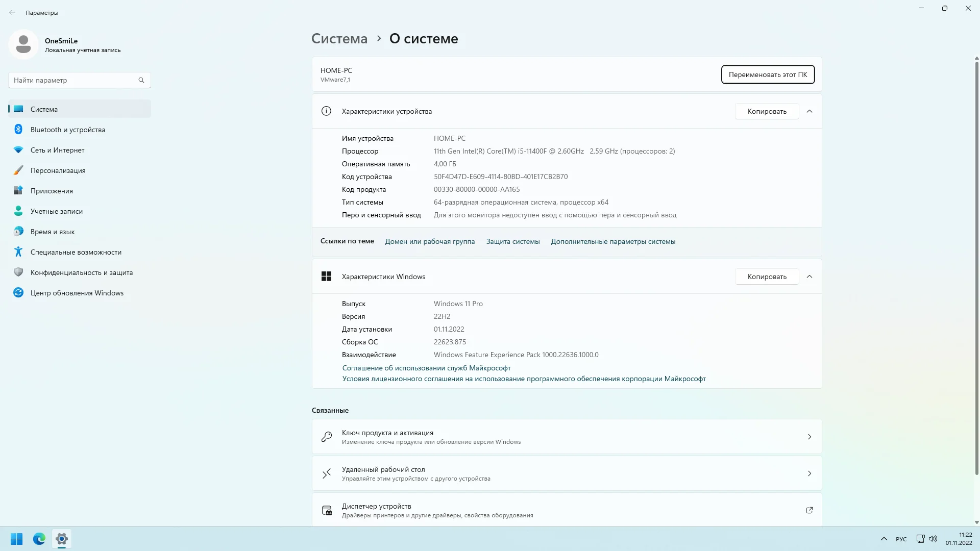
Task: Click the Bluetooth and devices sidebar icon
Action: (18, 130)
